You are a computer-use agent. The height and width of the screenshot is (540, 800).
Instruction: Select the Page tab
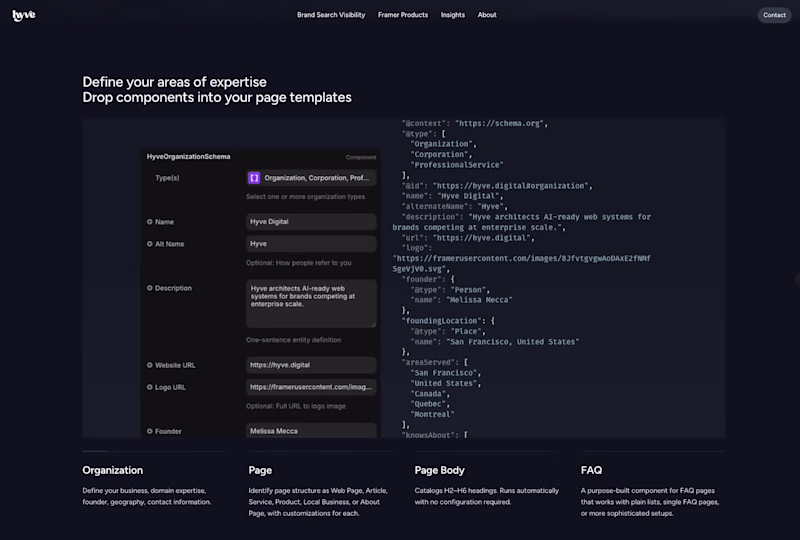pyautogui.click(x=260, y=470)
